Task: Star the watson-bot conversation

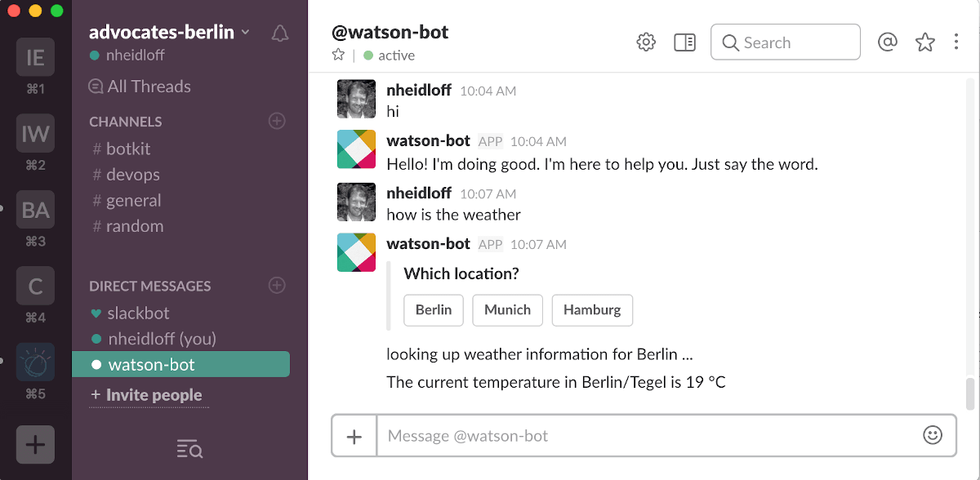Action: pyautogui.click(x=338, y=56)
